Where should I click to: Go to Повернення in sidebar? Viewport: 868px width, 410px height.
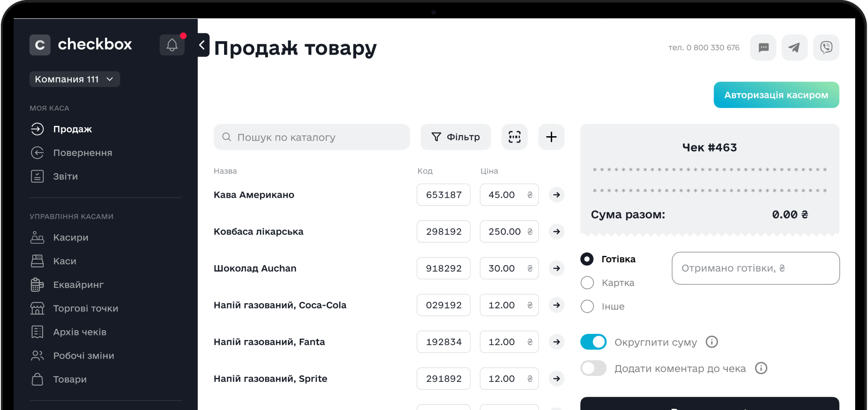coord(83,153)
